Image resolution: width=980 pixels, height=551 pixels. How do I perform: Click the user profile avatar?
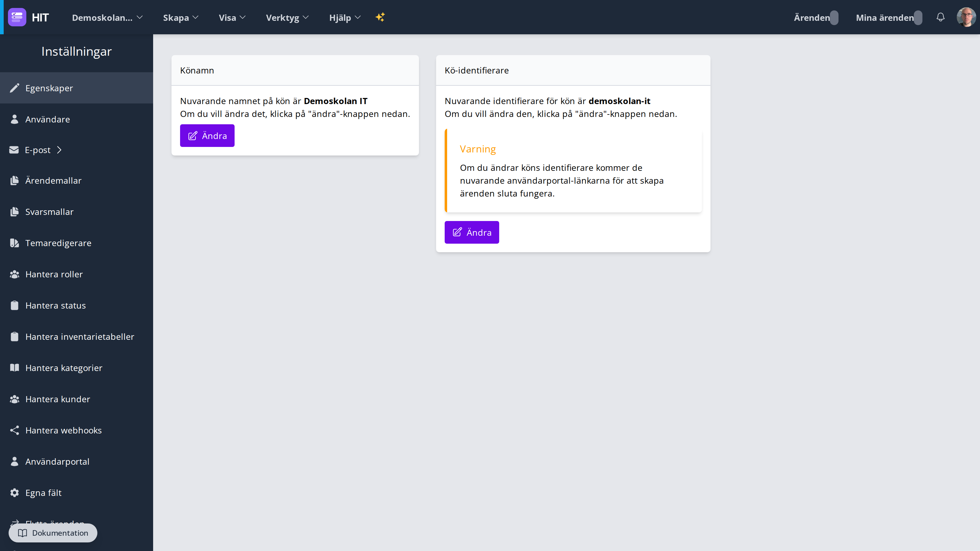[x=966, y=17]
